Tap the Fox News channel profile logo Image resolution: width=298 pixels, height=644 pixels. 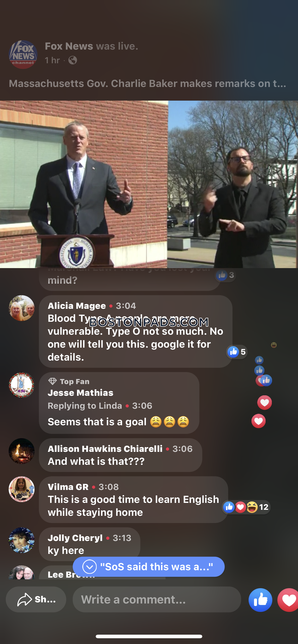pyautogui.click(x=23, y=54)
